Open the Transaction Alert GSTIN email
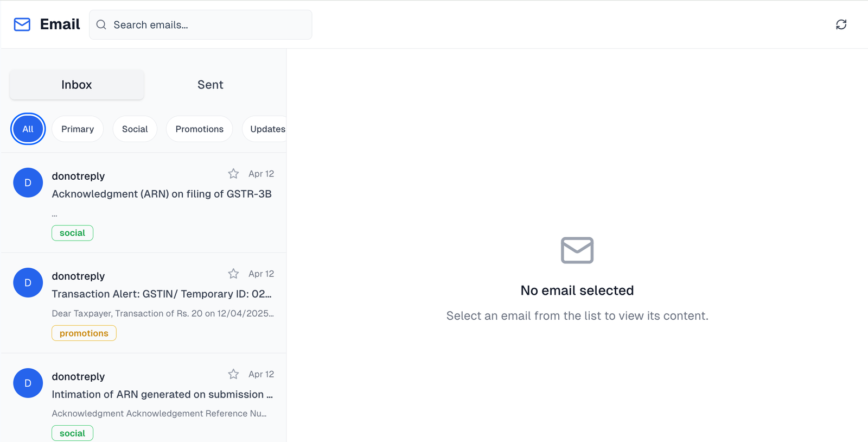Image resolution: width=868 pixels, height=442 pixels. [144, 303]
